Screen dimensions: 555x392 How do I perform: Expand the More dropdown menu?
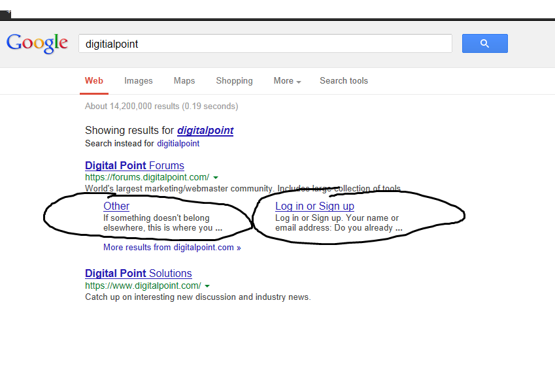(287, 80)
